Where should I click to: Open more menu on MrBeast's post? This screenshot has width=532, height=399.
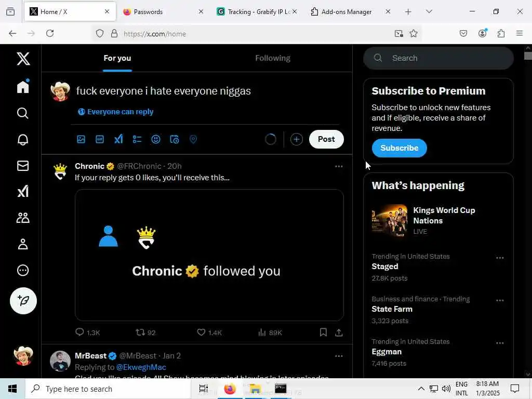pos(339,356)
